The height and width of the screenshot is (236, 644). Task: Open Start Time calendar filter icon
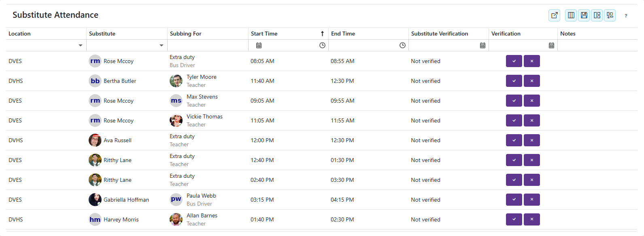[259, 45]
